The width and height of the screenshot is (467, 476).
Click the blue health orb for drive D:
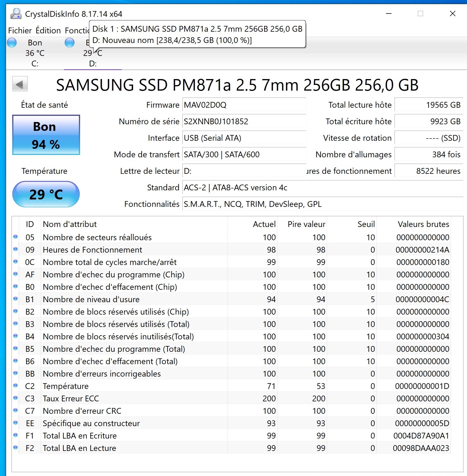point(69,43)
